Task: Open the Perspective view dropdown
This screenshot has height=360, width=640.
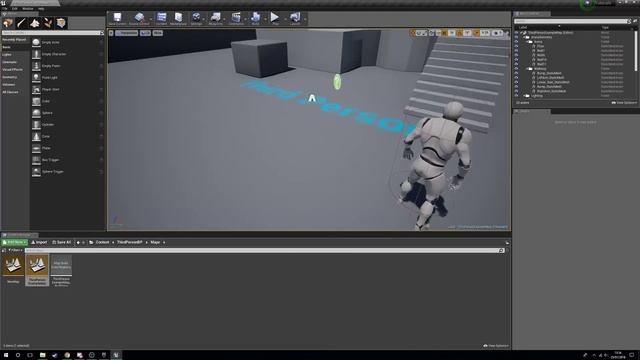Action: (127, 33)
